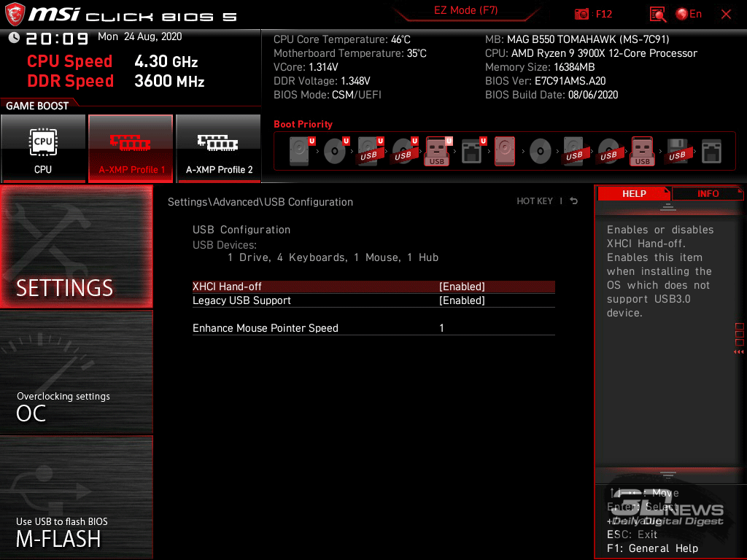Image resolution: width=747 pixels, height=560 pixels.
Task: Click the MSI dragon shield logo
Action: 15,15
